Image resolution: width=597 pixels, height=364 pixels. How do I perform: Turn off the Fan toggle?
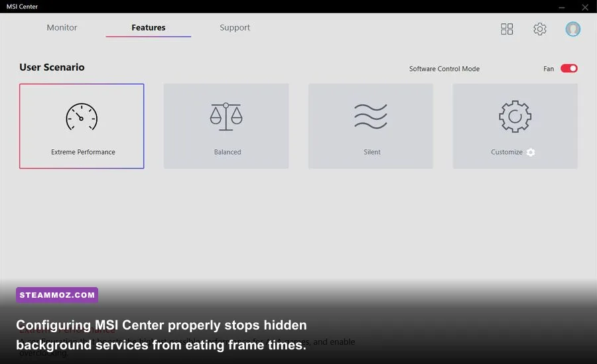pos(569,68)
